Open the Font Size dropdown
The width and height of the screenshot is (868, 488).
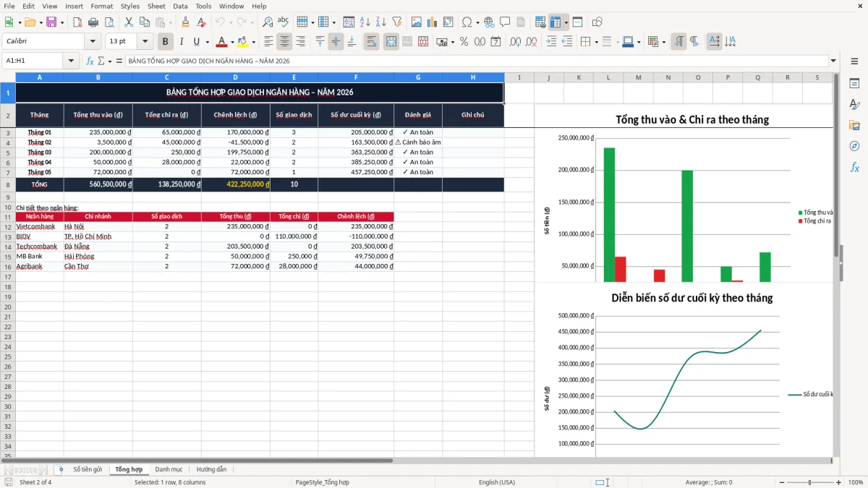[145, 42]
